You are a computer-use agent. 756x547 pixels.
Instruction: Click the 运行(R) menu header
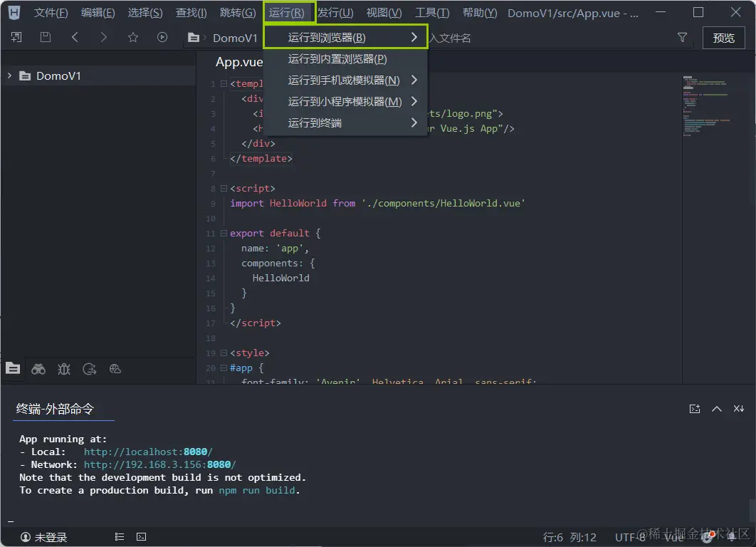[287, 13]
